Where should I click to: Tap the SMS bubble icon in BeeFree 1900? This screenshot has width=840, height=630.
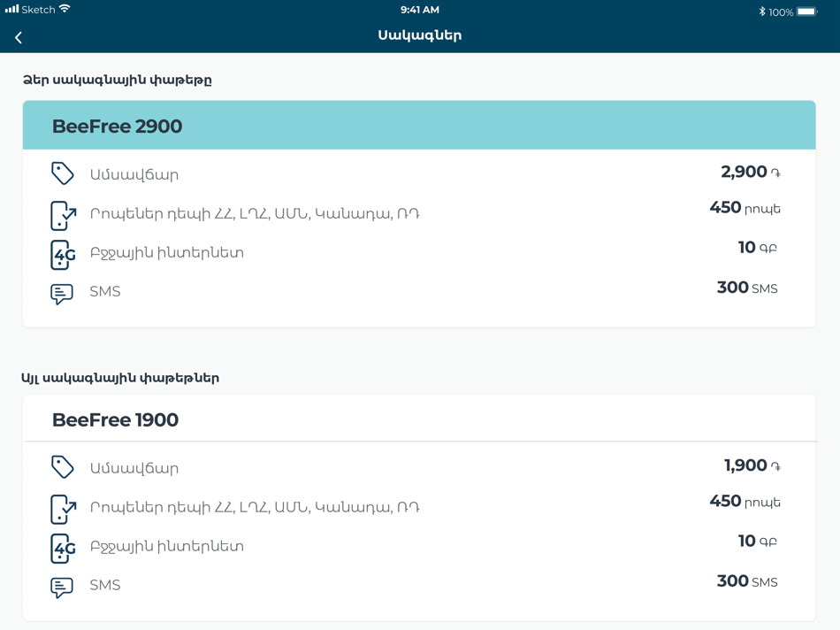pos(62,588)
